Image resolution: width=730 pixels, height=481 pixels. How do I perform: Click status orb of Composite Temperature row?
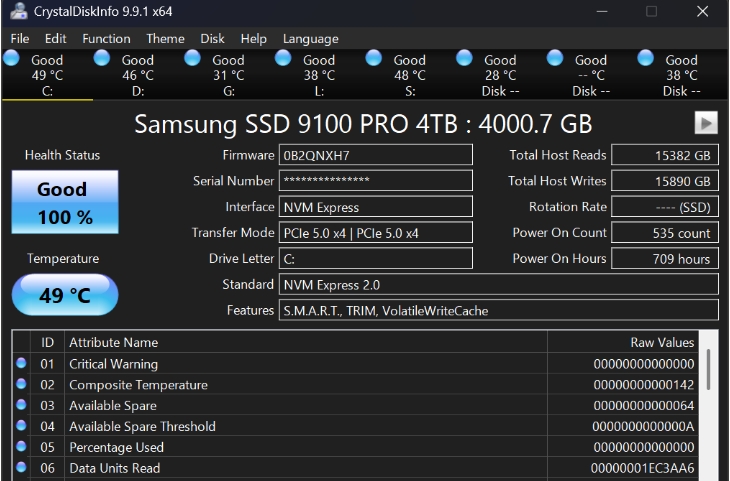pyautogui.click(x=21, y=384)
